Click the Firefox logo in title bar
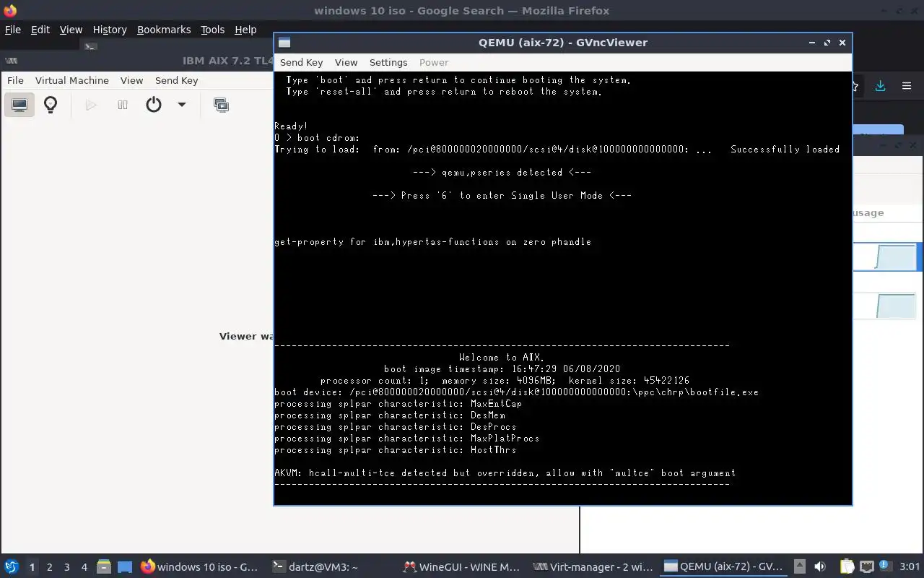Viewport: 924px width, 578px height. [9, 10]
